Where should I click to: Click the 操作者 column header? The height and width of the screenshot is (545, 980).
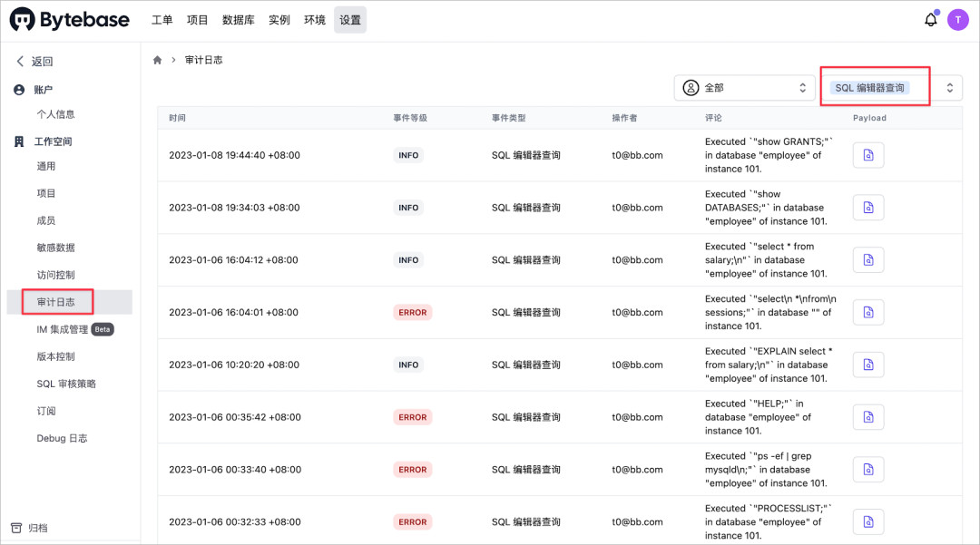[625, 118]
